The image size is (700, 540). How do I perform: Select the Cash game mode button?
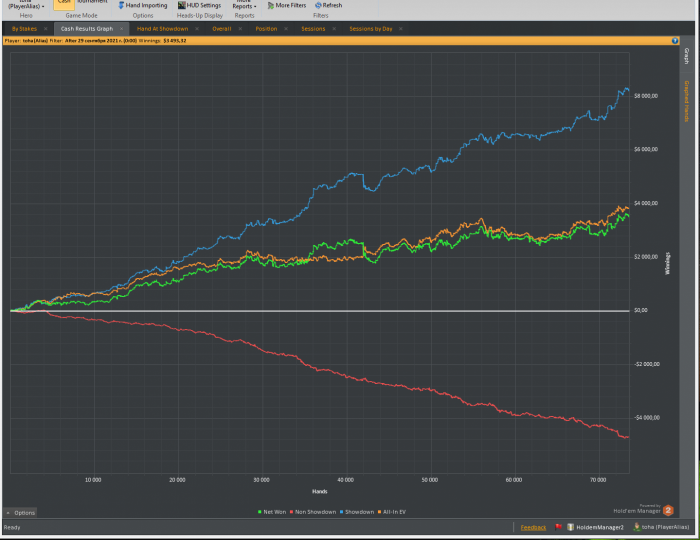point(64,3)
